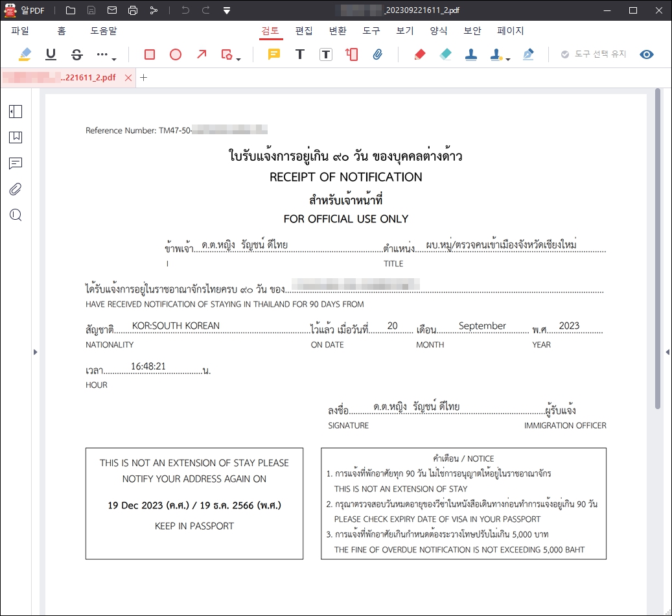Select the Callout text tool
672x616 pixels.
[351, 54]
